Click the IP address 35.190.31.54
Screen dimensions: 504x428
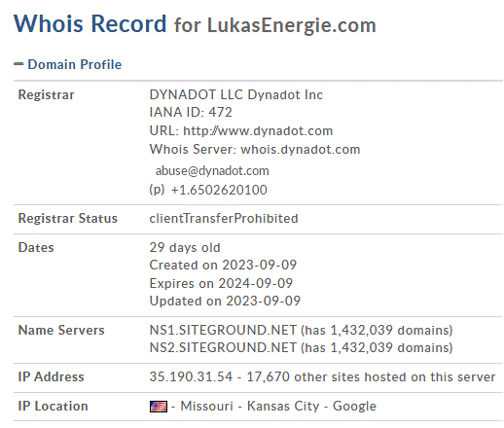pyautogui.click(x=191, y=376)
